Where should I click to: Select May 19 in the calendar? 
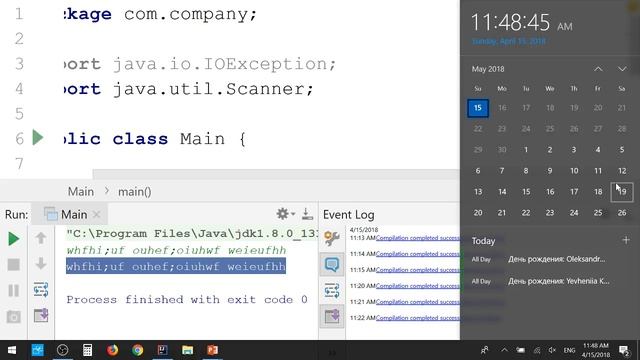622,192
